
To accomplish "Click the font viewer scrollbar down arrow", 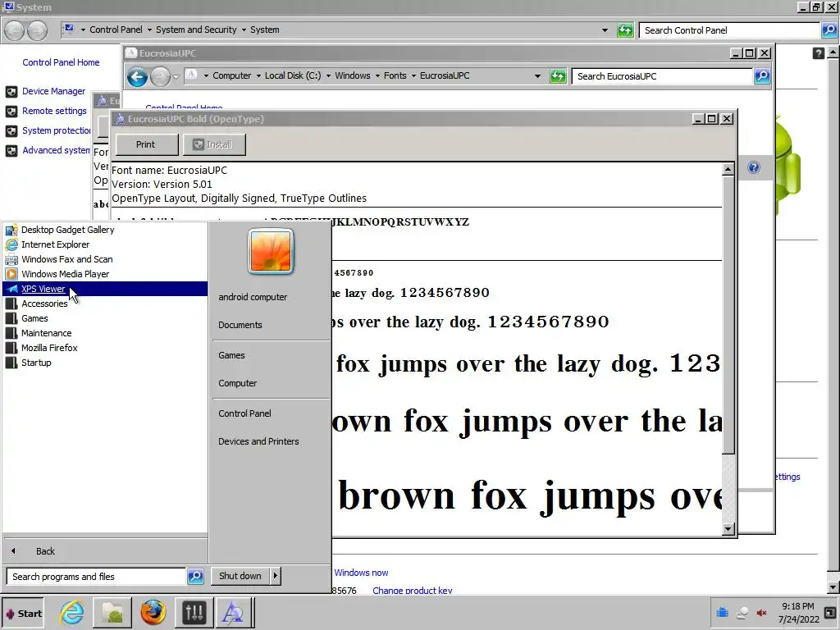I will [x=728, y=529].
